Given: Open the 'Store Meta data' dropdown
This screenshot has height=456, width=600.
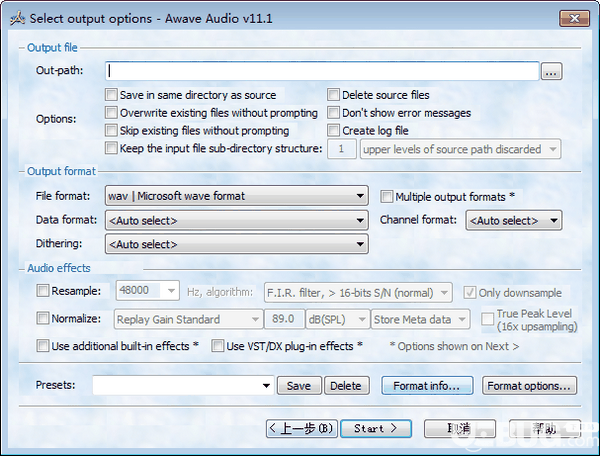Looking at the screenshot, I should coord(421,319).
